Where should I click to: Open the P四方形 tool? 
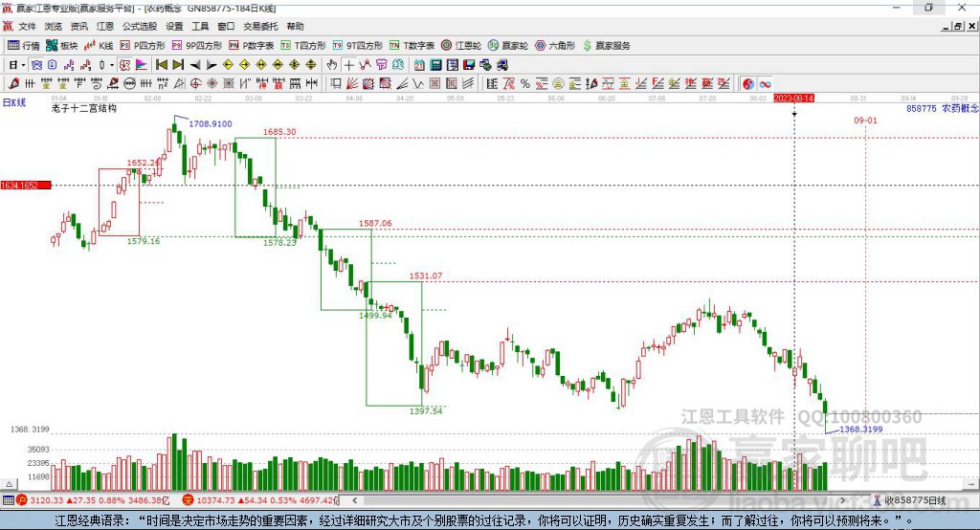(143, 46)
